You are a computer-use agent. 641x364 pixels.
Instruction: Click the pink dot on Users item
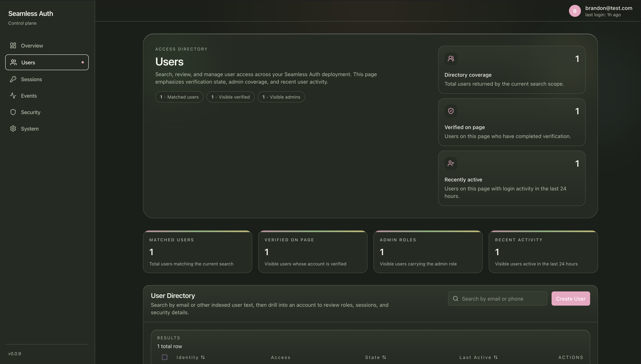point(83,62)
